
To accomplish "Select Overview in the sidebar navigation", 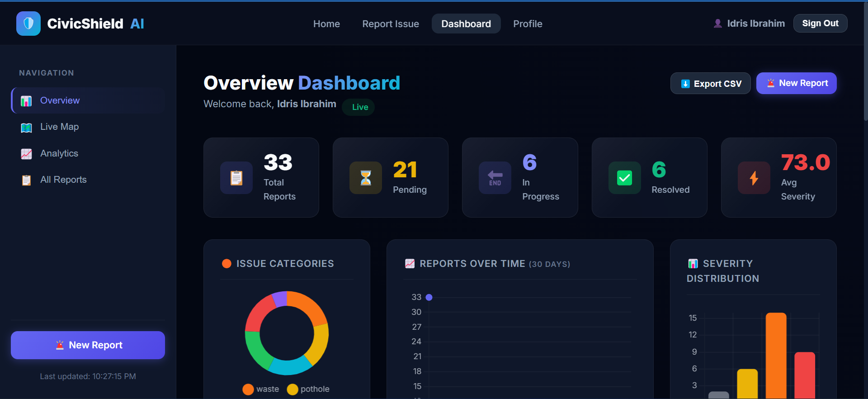I will [x=89, y=100].
